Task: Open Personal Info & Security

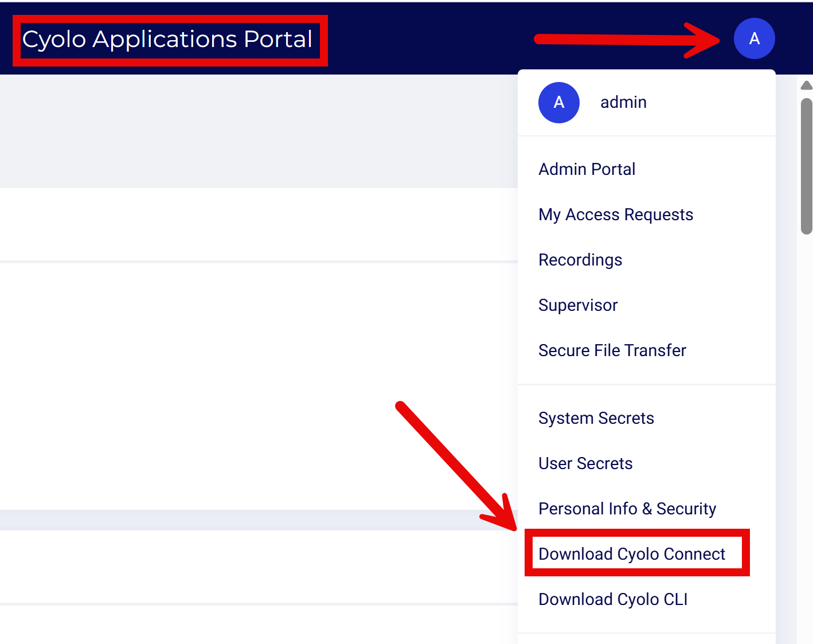Action: [627, 509]
